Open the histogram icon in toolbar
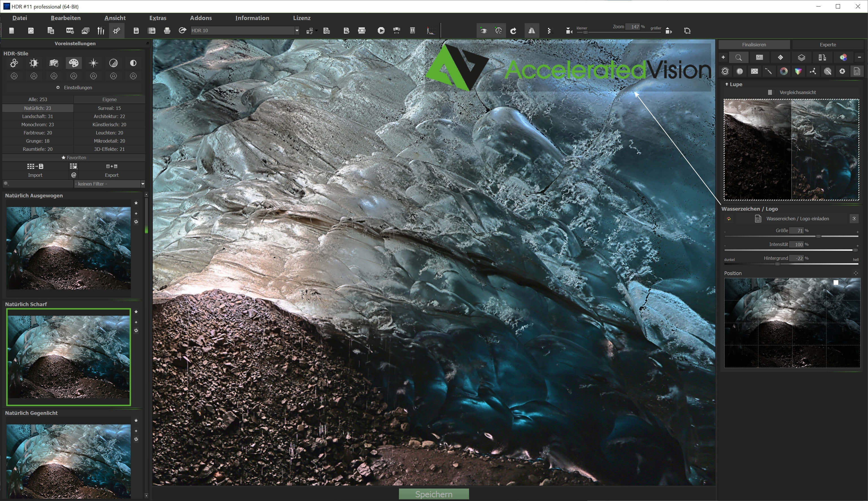 (x=431, y=31)
